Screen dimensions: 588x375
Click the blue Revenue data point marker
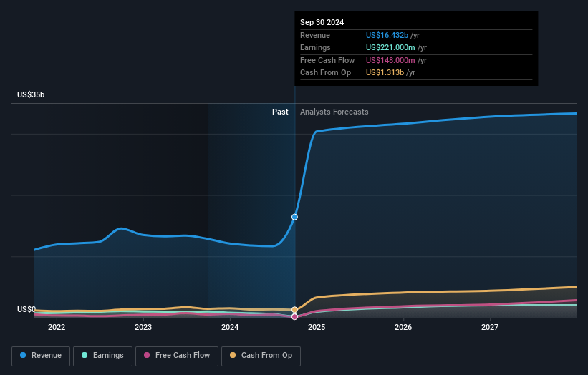295,217
